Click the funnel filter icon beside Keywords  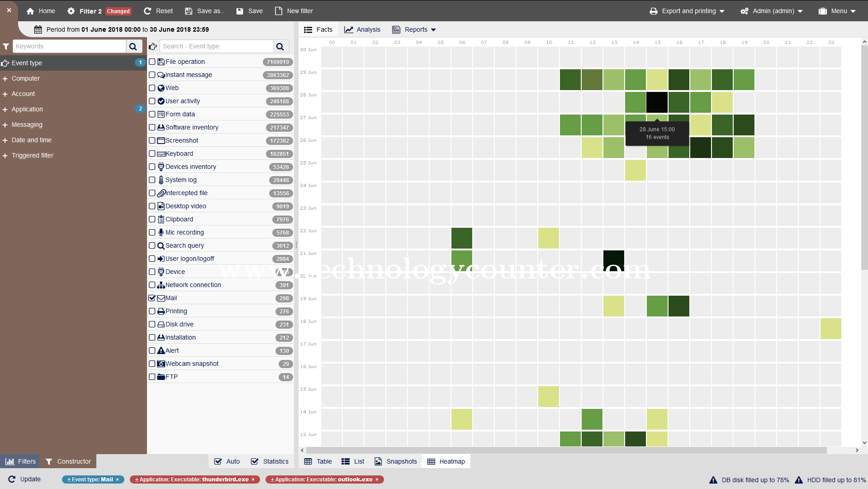point(6,46)
